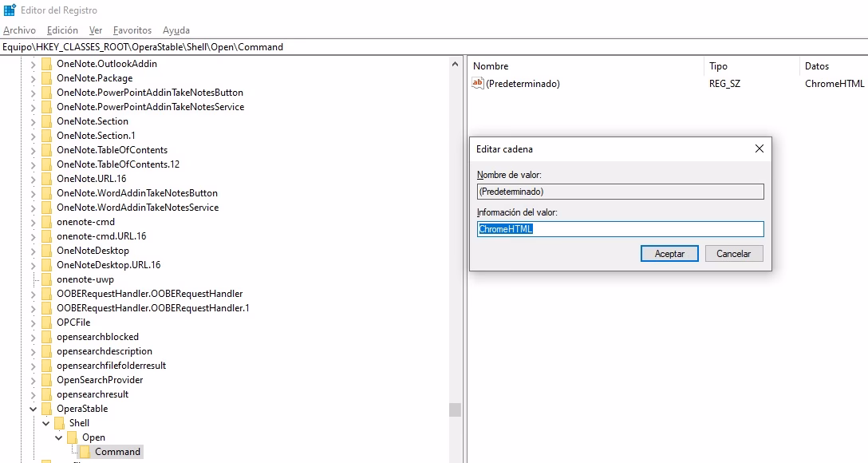Collapse the Shell key
This screenshot has width=868, height=463.
46,424
